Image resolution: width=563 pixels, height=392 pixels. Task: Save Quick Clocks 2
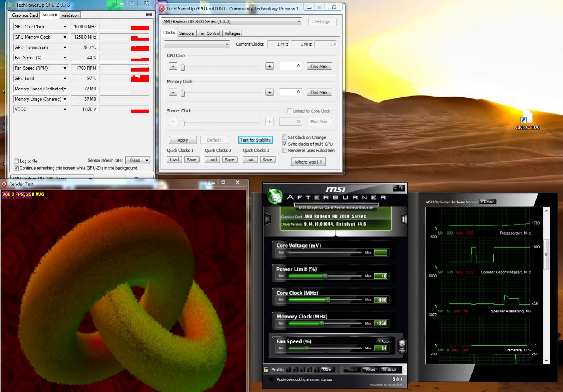[229, 160]
